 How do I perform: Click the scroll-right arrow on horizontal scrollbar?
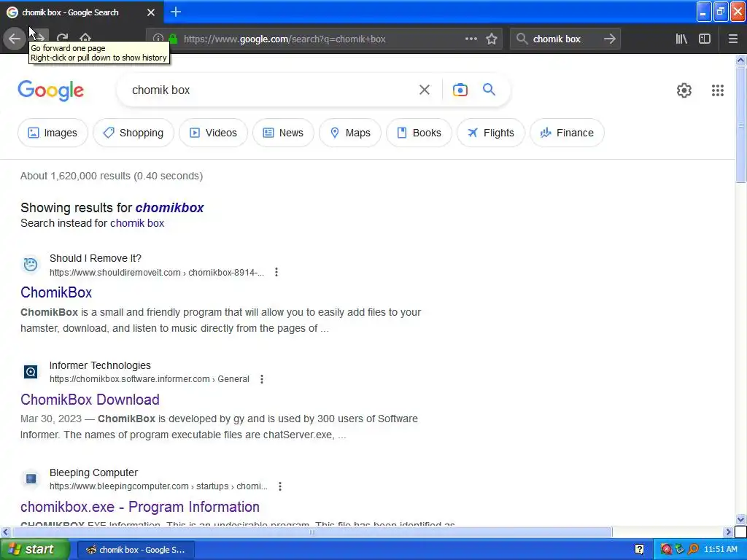(x=728, y=532)
